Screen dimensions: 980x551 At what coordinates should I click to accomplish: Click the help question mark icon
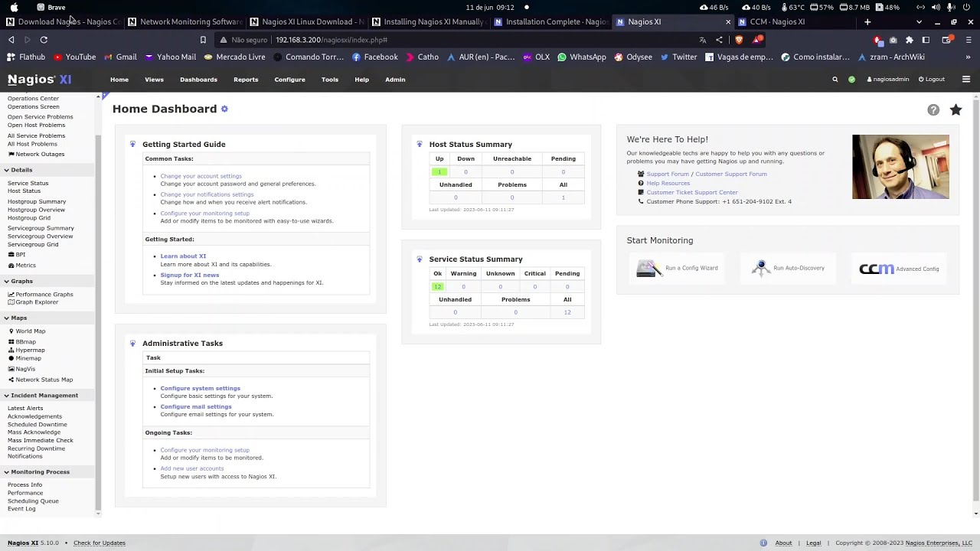933,110
